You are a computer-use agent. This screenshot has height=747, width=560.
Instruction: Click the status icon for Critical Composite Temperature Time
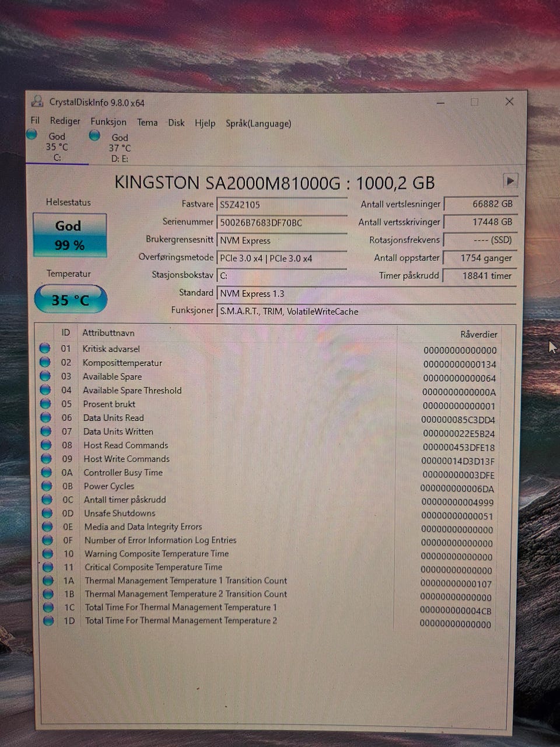pos(48,567)
